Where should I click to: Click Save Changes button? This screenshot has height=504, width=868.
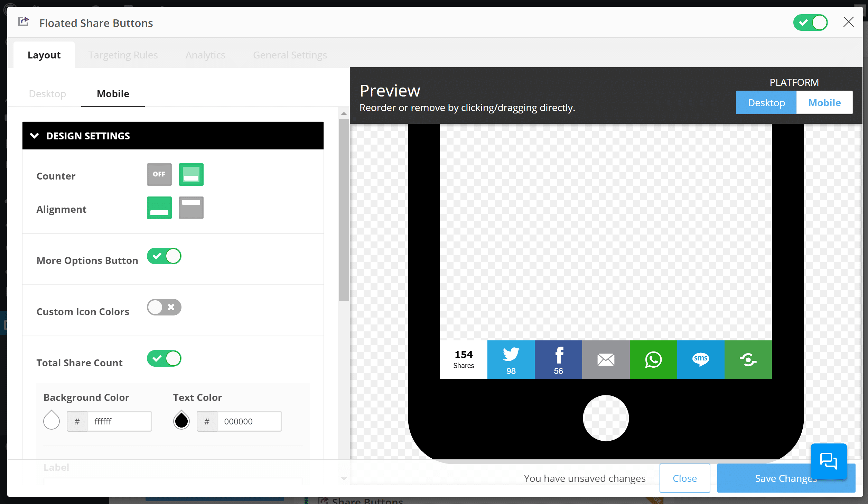(786, 478)
